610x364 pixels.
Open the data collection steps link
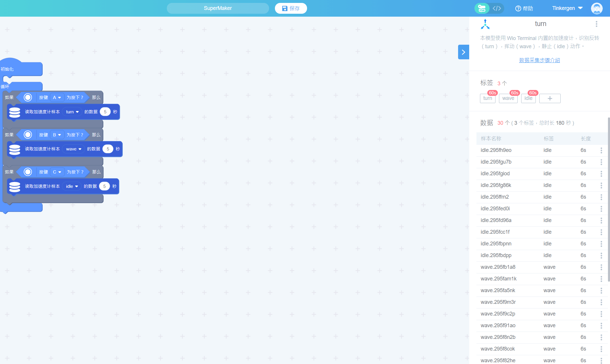click(x=539, y=60)
